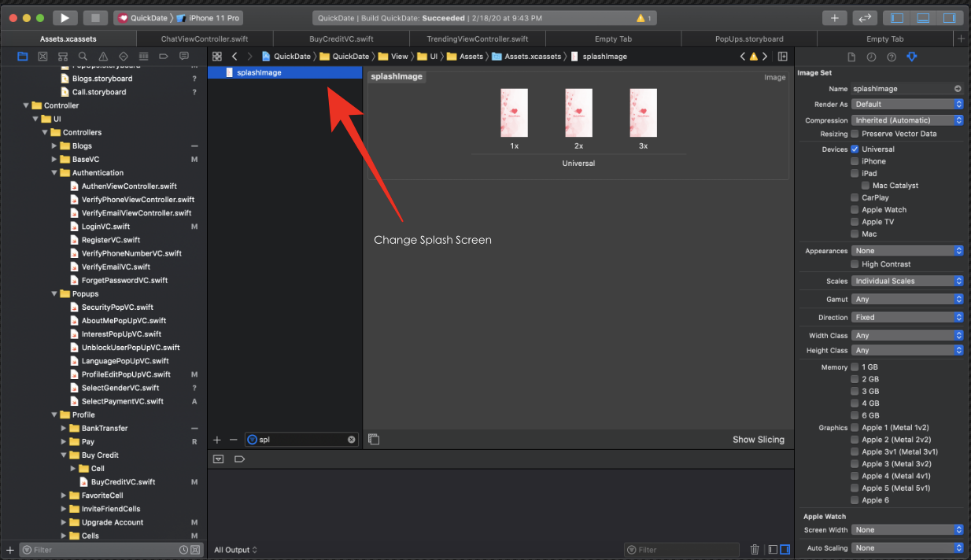Collapse the Authentication folder

point(55,173)
